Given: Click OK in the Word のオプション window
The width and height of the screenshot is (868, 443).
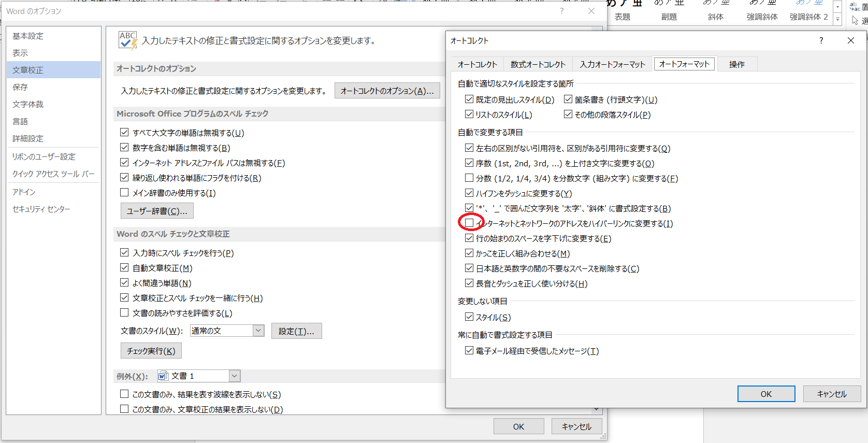Looking at the screenshot, I should pyautogui.click(x=518, y=426).
